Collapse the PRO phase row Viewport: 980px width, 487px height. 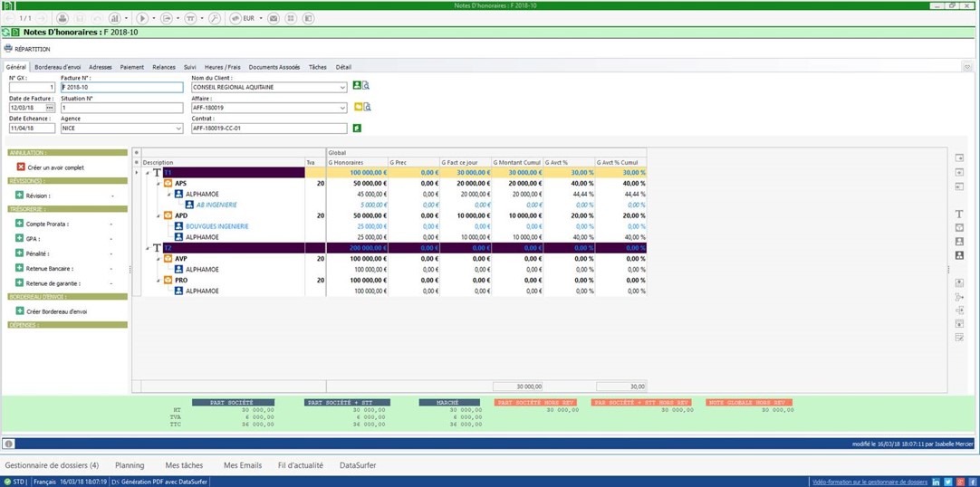tap(159, 281)
